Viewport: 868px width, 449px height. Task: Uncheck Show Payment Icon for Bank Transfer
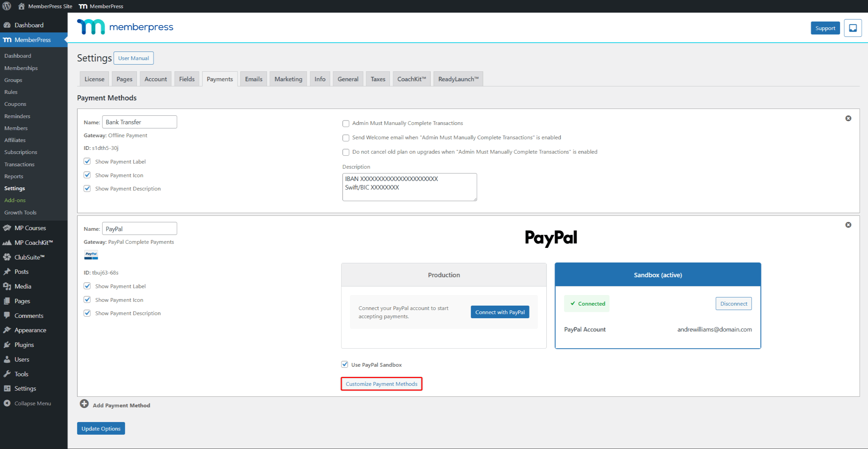[87, 175]
